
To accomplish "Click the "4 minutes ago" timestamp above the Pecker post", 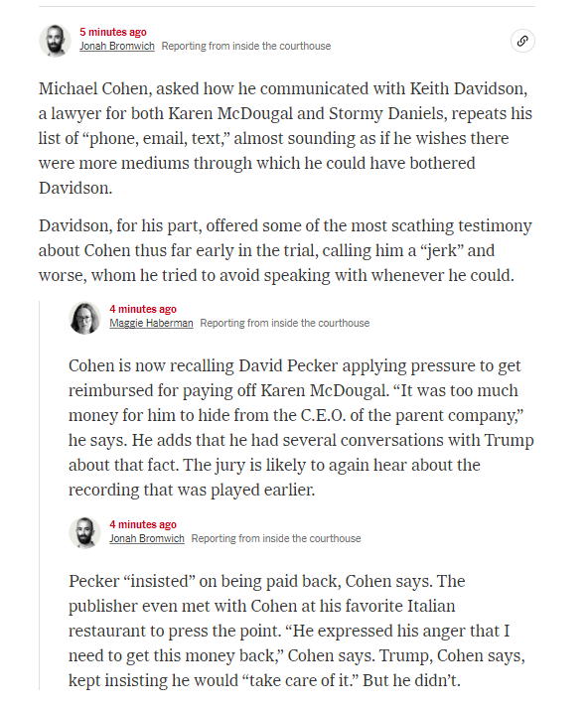I will tap(143, 524).
